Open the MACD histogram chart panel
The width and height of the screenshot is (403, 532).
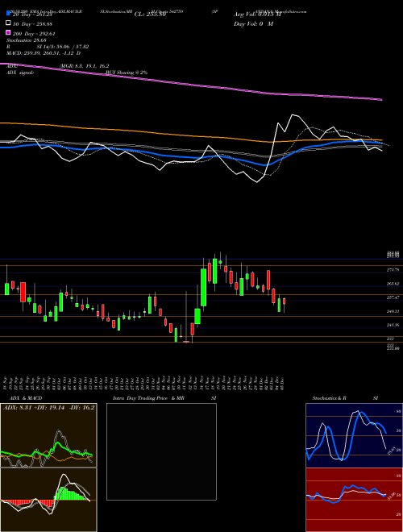48,500
